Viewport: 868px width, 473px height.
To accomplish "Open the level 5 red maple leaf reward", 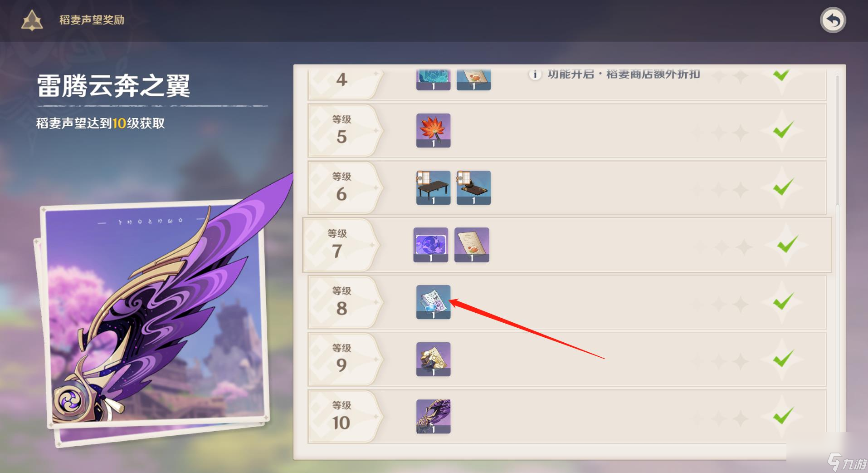I will (x=433, y=130).
